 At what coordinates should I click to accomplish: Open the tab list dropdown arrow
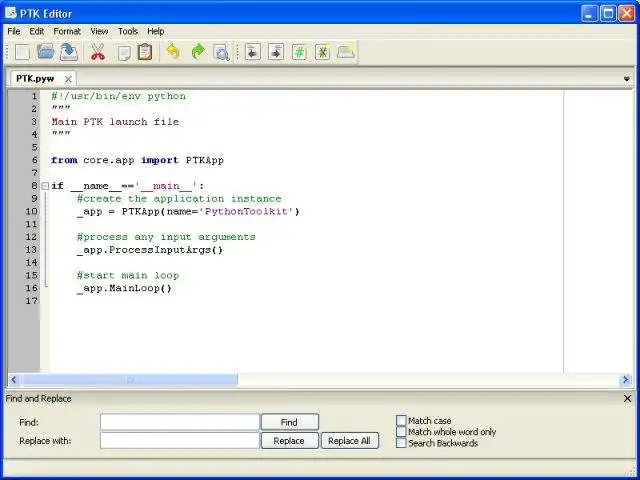coord(627,79)
